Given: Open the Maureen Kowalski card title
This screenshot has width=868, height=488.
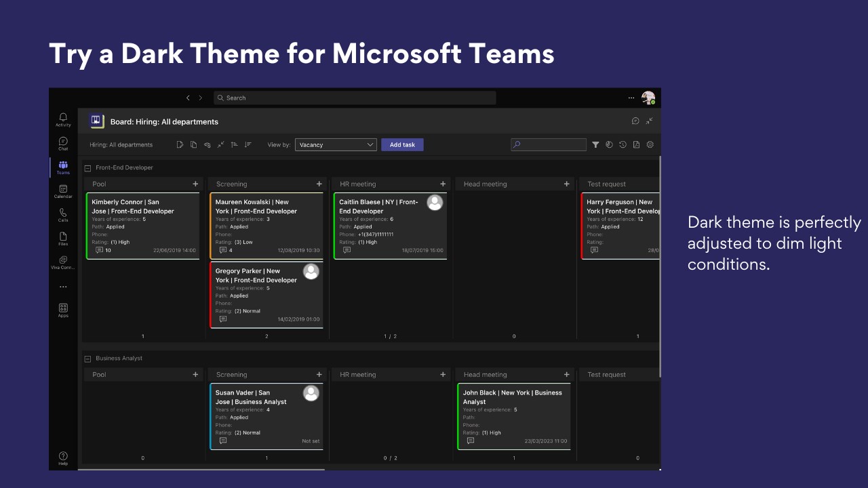Looking at the screenshot, I should click(x=256, y=206).
